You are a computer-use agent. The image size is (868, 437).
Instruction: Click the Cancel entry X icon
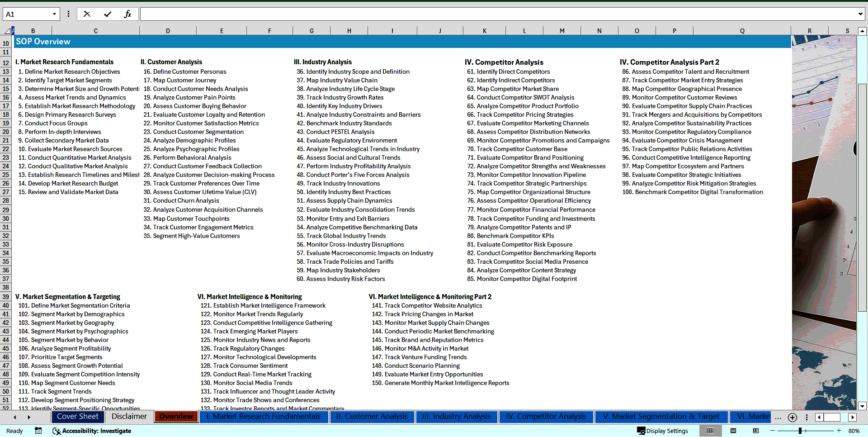coord(87,14)
